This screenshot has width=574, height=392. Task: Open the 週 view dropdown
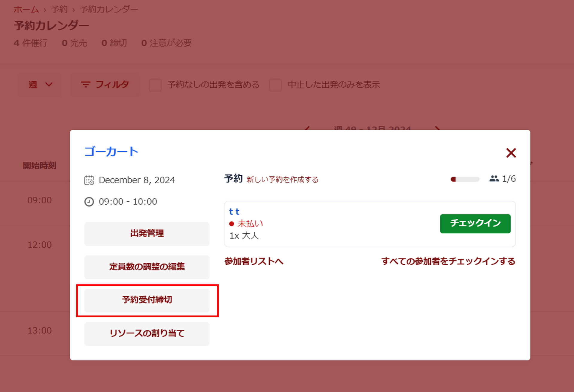coord(40,85)
